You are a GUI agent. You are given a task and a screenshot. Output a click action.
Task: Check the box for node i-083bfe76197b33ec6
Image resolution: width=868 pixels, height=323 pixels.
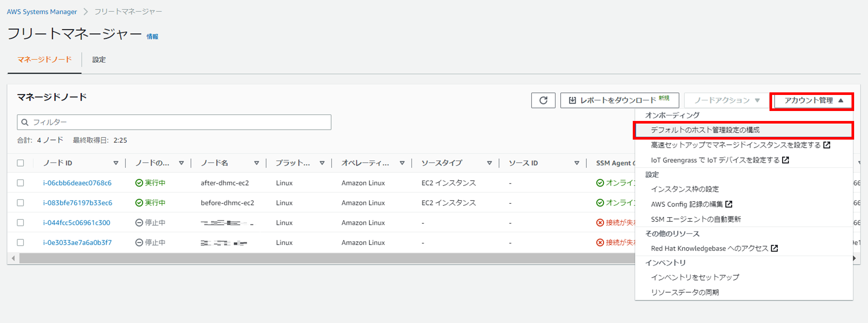[x=20, y=203]
